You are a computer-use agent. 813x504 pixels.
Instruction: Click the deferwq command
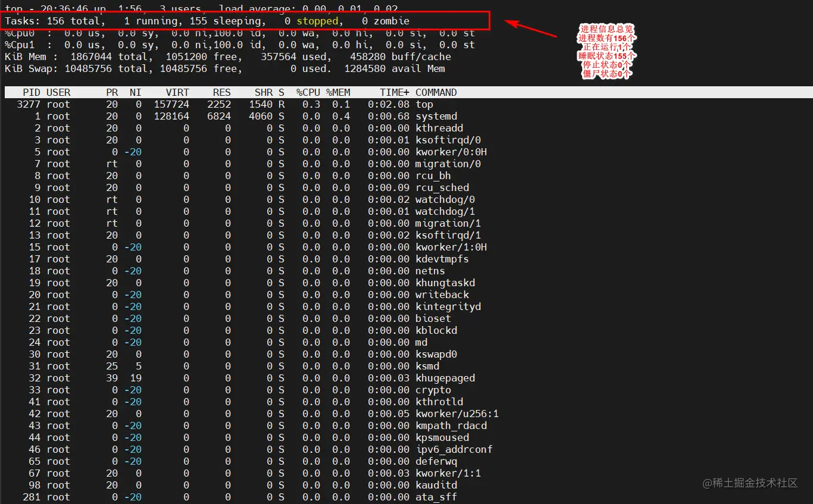click(x=436, y=461)
